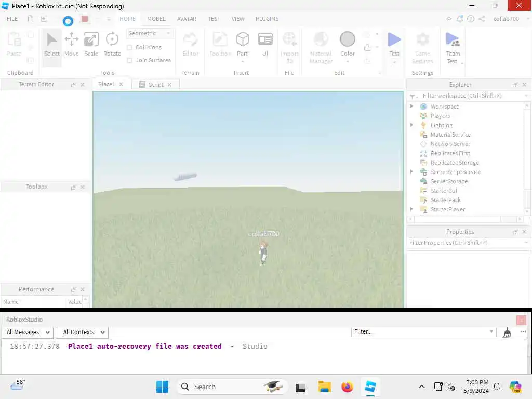Switch to the MODEL ribbon tab
The image size is (532, 399).
point(156,19)
